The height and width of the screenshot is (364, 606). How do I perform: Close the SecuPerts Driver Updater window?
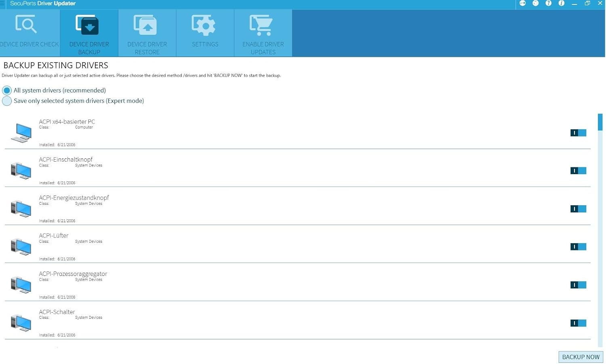(600, 3)
